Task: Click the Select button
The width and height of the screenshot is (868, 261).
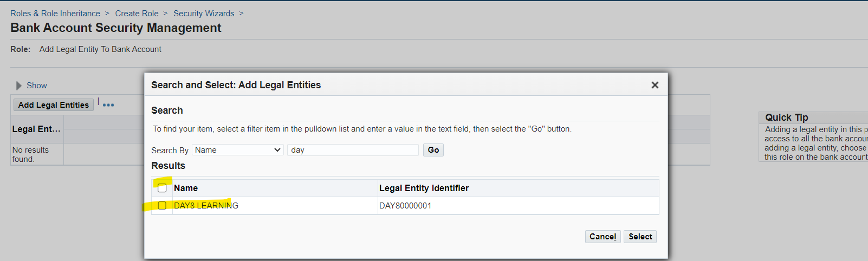Action: pyautogui.click(x=640, y=237)
